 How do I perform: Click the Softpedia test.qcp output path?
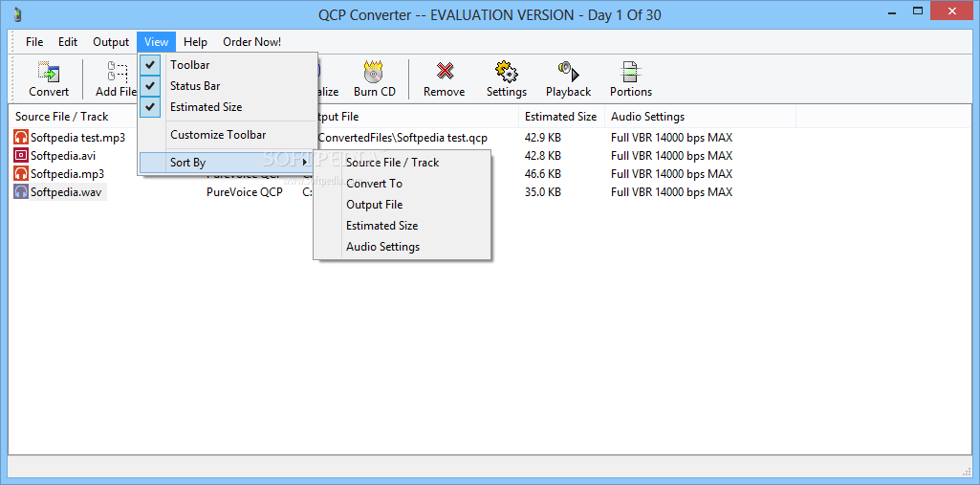(x=403, y=138)
